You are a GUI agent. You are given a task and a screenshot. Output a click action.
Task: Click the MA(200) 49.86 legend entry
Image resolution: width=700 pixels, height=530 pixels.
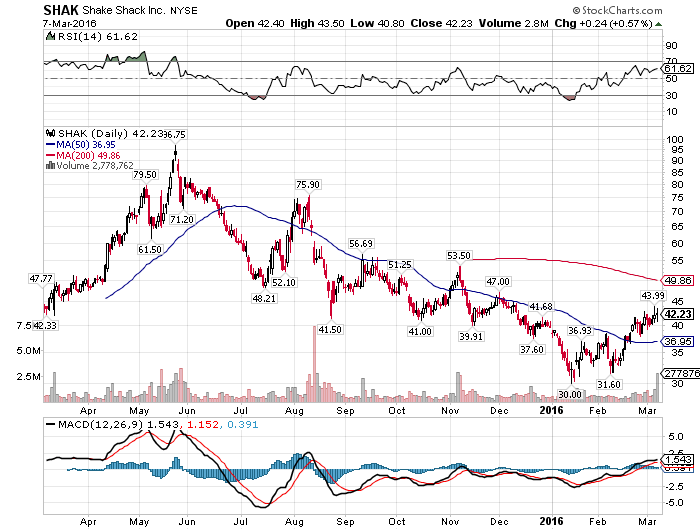point(83,155)
